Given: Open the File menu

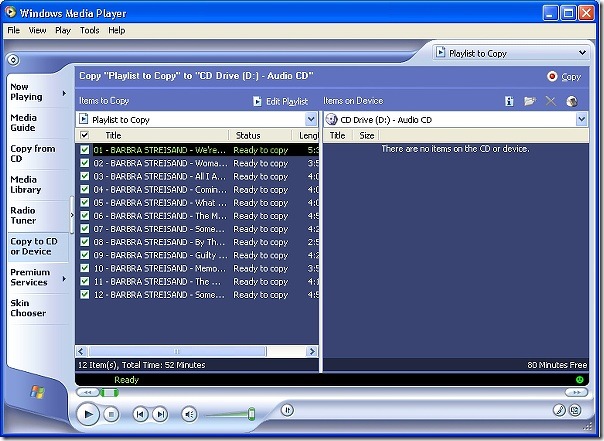Looking at the screenshot, I should pyautogui.click(x=13, y=30).
